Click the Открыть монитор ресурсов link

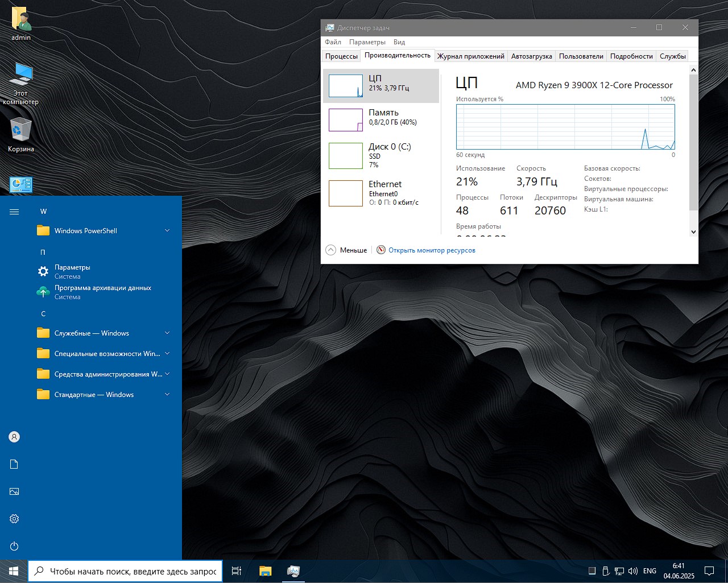pos(431,250)
